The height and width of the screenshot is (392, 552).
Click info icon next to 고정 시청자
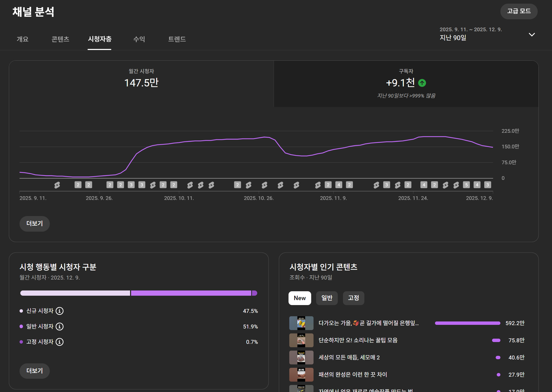(x=59, y=342)
